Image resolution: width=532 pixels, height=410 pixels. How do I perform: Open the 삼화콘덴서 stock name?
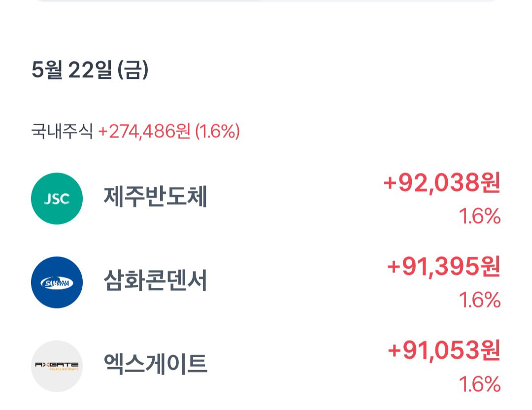click(x=155, y=280)
